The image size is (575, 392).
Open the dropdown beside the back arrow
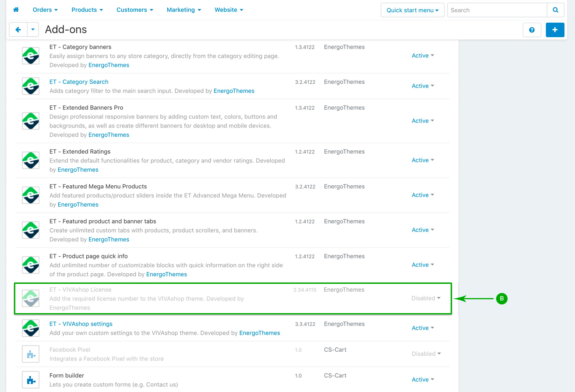(x=33, y=30)
